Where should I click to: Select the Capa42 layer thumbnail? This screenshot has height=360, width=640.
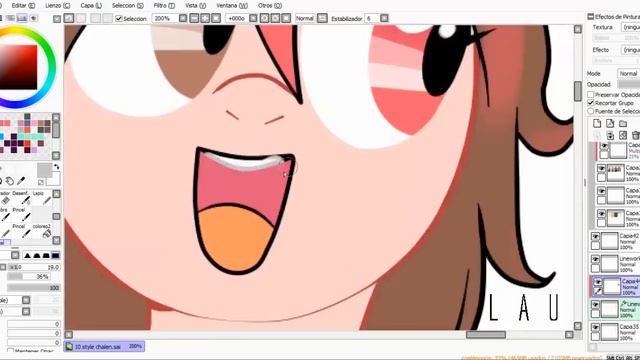click(610, 241)
